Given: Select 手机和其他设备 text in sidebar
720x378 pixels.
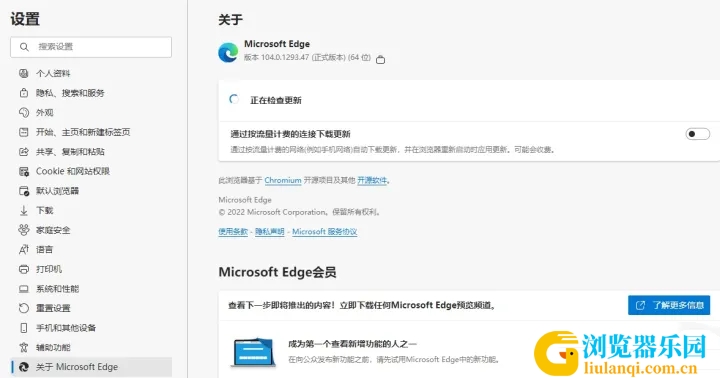Looking at the screenshot, I should (x=66, y=328).
